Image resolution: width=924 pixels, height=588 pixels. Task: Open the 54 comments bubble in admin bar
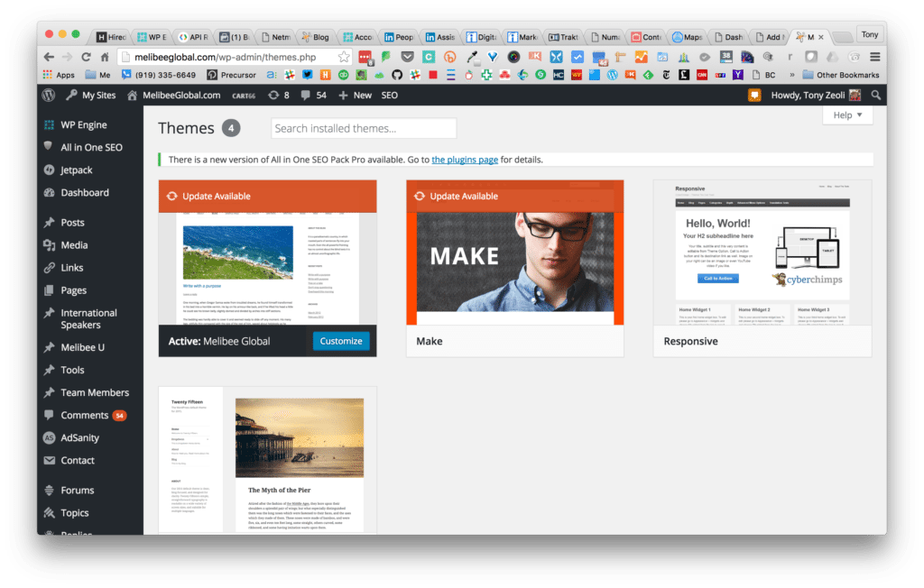pos(313,95)
